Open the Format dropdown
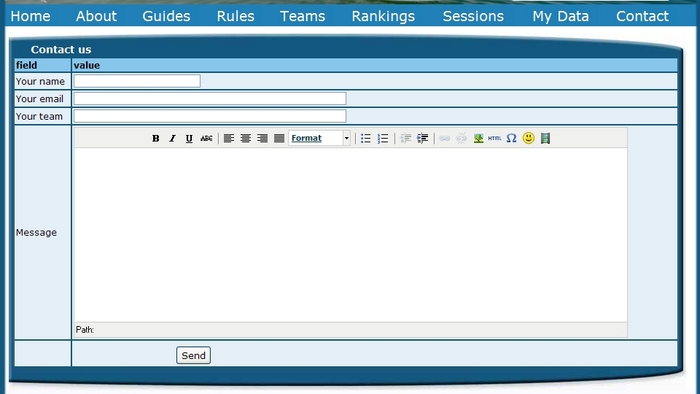This screenshot has width=700, height=394. coord(320,138)
